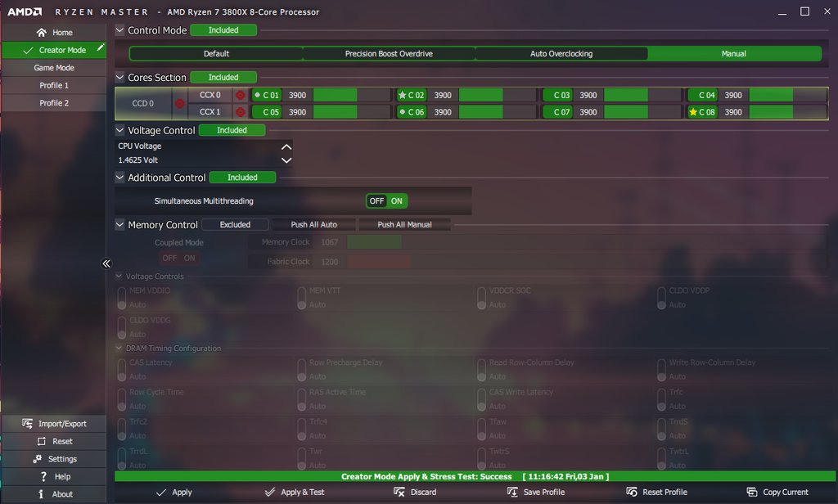The width and height of the screenshot is (838, 504).
Task: Collapse Voltage Controls subsection chevron
Action: pos(119,277)
